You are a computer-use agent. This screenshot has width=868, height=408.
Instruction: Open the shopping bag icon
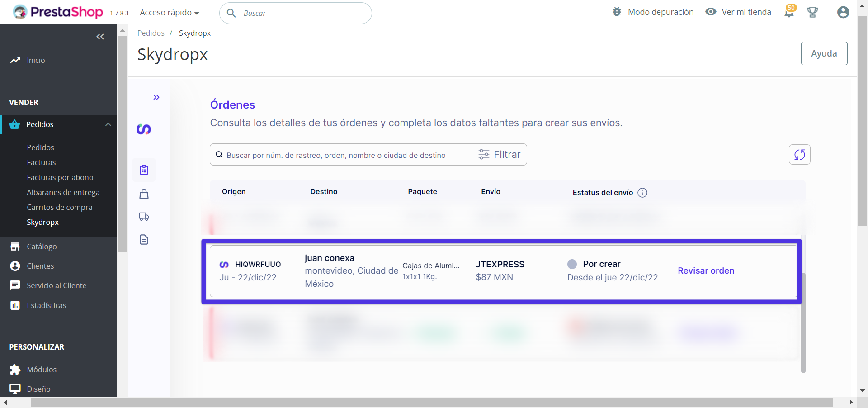(144, 194)
